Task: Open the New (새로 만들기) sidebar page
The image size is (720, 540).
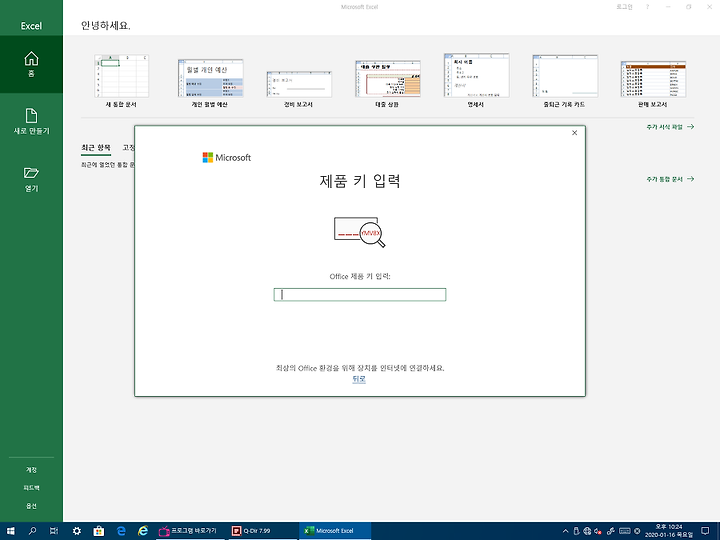Action: [x=31, y=122]
